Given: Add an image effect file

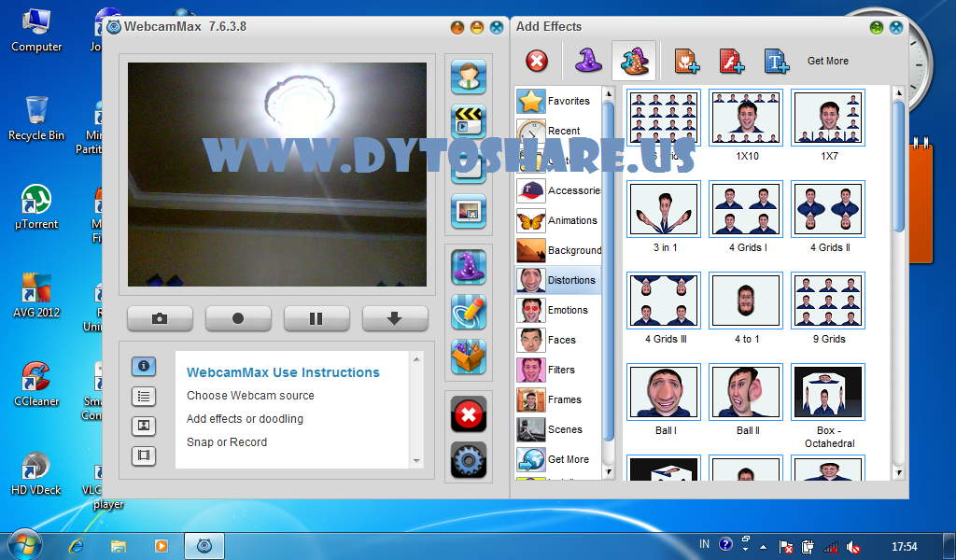Looking at the screenshot, I should [686, 61].
